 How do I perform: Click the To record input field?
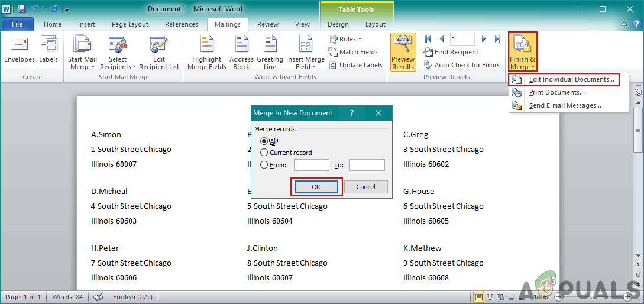point(367,165)
